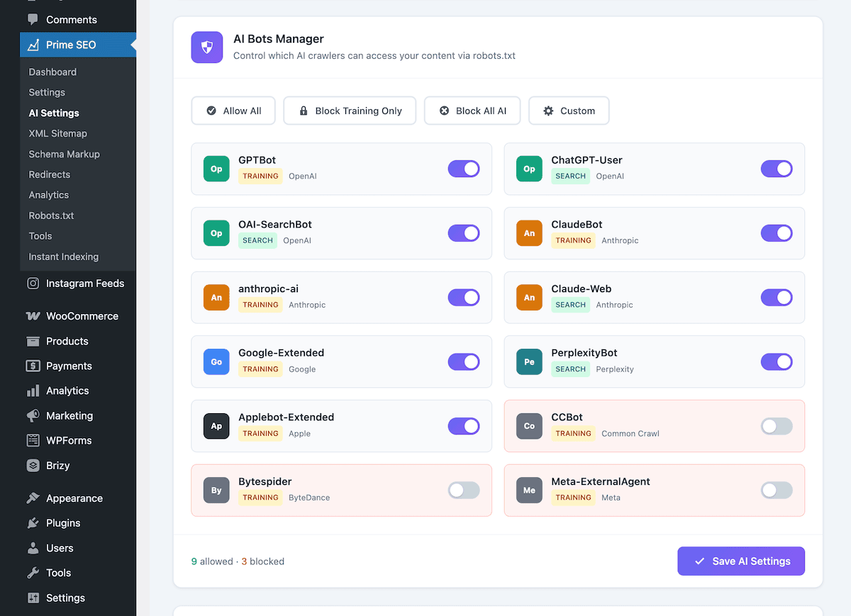This screenshot has width=851, height=616.
Task: Click the WooCommerce logo icon
Action: 33,316
